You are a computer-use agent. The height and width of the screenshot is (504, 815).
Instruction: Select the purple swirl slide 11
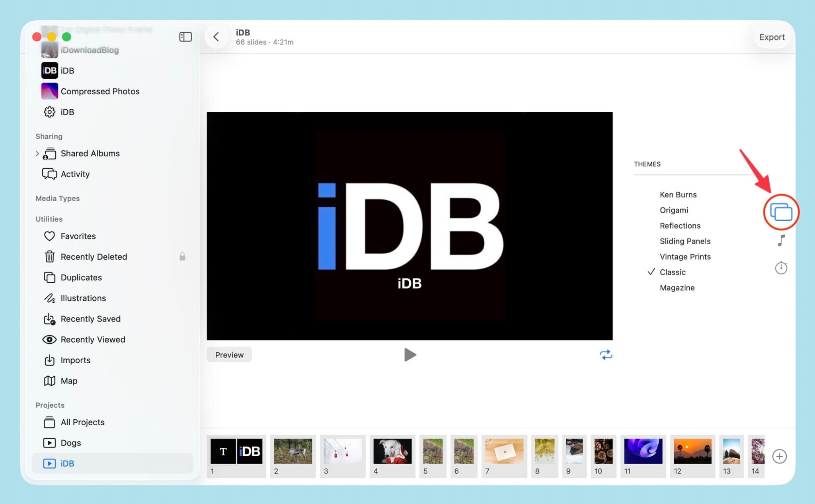643,456
